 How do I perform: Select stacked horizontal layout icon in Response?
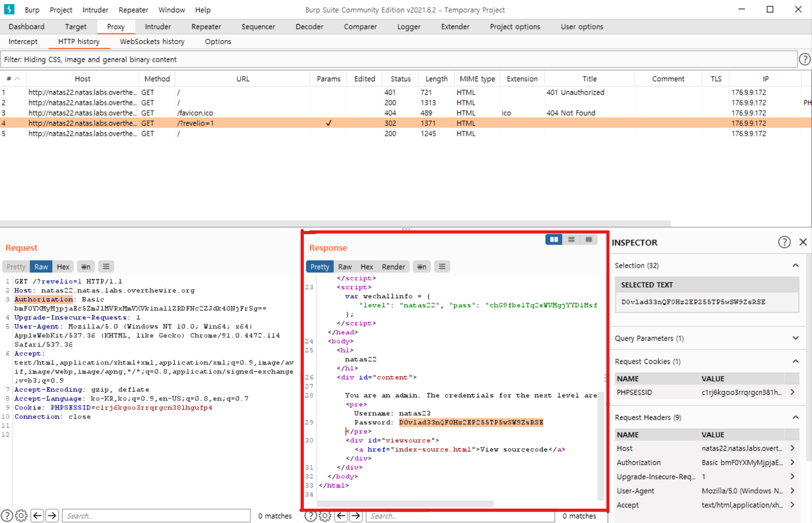tap(572, 239)
